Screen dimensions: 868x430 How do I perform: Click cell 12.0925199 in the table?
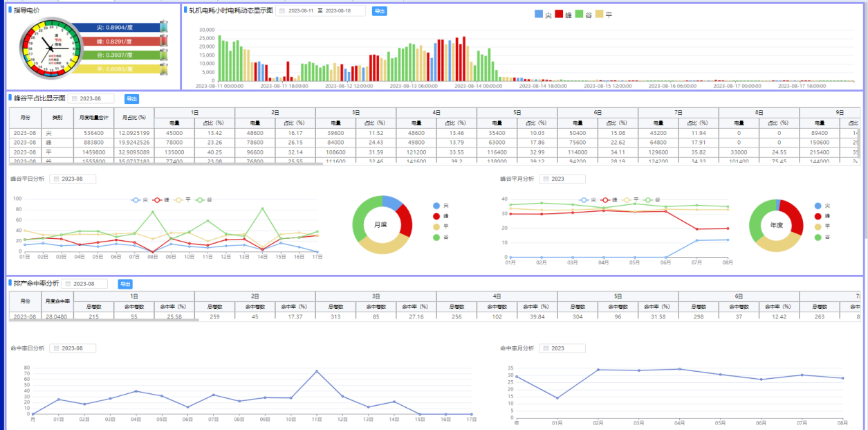[x=133, y=132]
